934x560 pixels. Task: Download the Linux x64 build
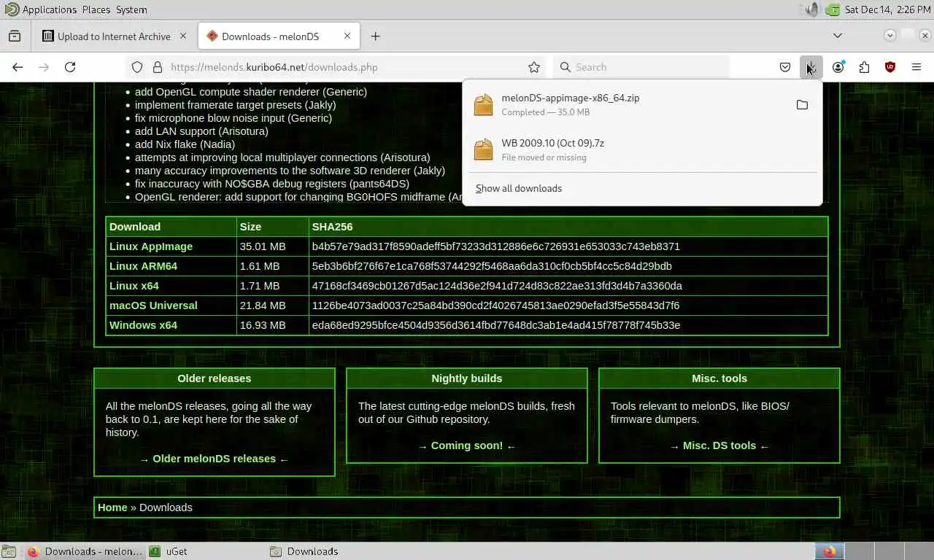134,286
